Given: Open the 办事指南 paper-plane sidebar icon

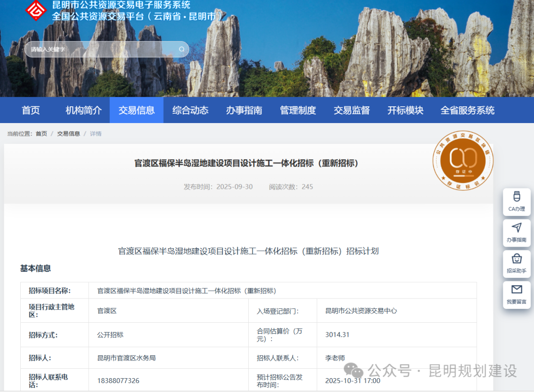Looking at the screenshot, I should pyautogui.click(x=517, y=233).
